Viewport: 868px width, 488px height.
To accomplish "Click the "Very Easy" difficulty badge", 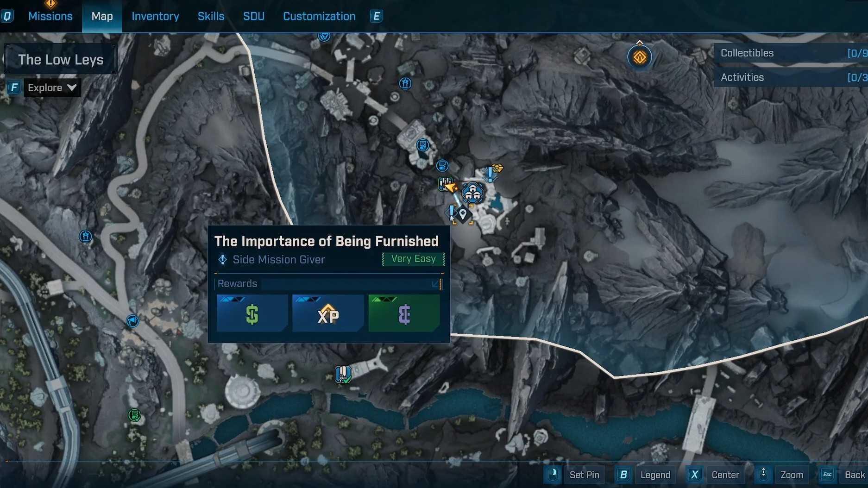I will [413, 259].
